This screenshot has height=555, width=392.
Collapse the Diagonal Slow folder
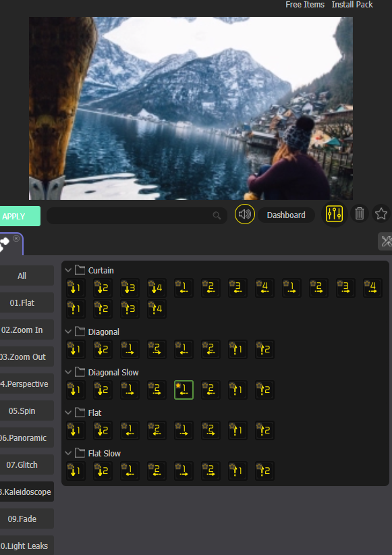[x=68, y=372]
